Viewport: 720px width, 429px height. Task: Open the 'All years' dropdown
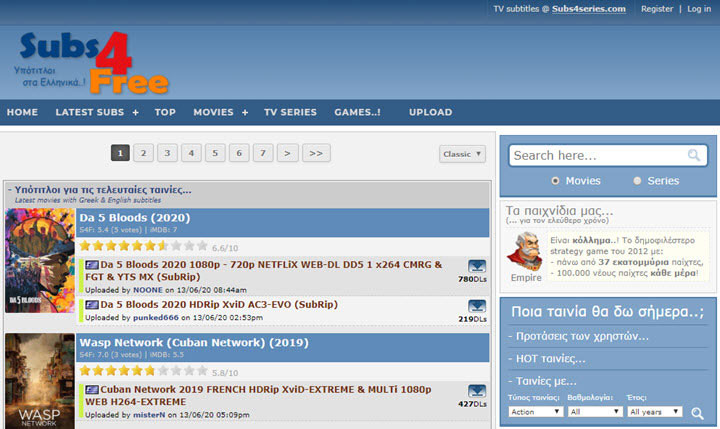click(x=654, y=412)
